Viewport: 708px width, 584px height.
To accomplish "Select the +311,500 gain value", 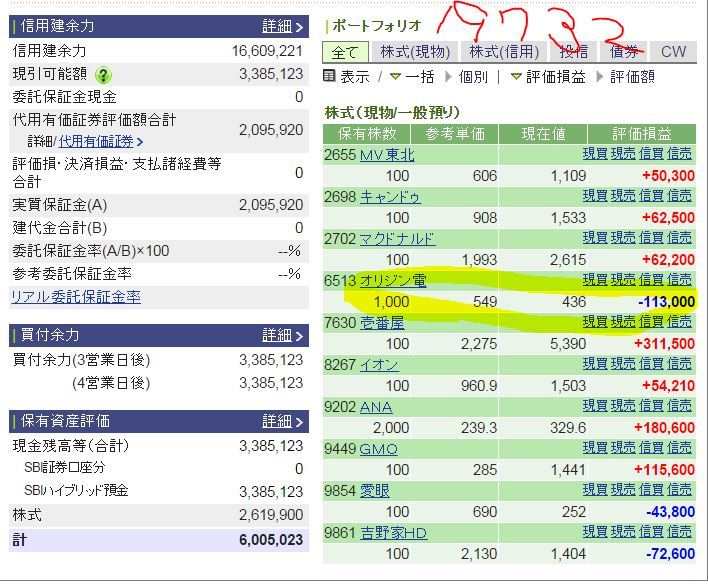I will [664, 344].
